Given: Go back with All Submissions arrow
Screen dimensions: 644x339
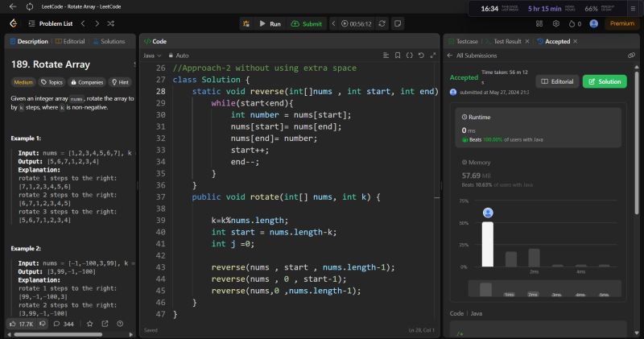Looking at the screenshot, I should 450,55.
